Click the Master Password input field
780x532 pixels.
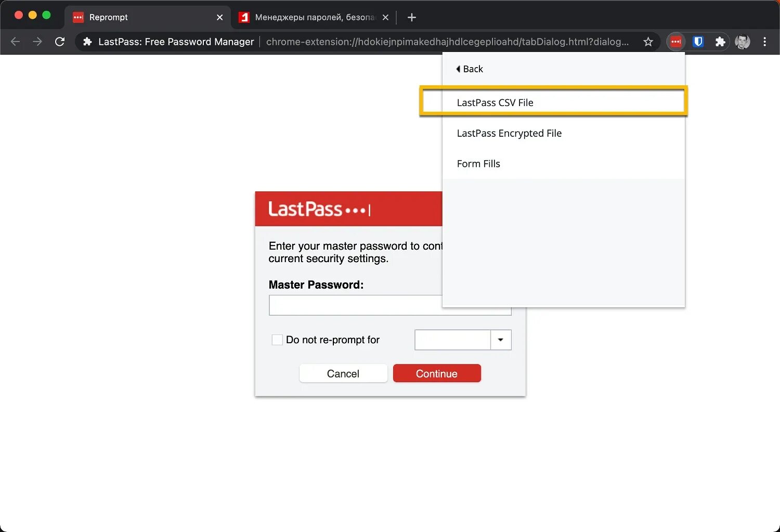click(x=390, y=305)
